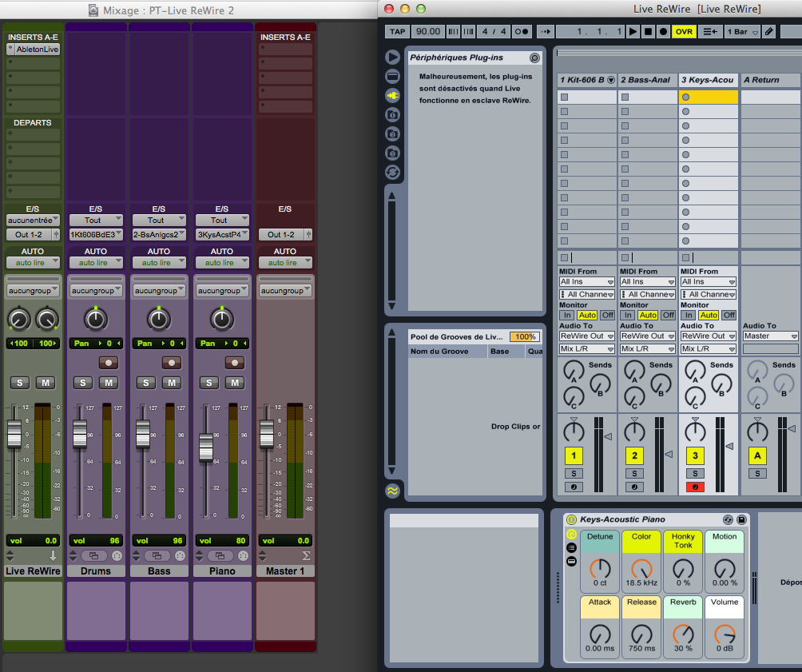Select the Piano track name in Pro Tools
The width and height of the screenshot is (802, 672).
coord(222,571)
